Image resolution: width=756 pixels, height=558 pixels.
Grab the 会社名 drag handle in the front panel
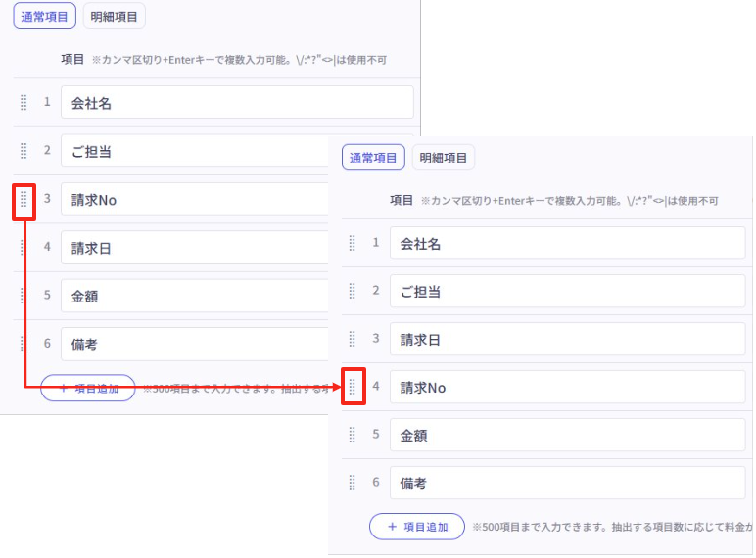click(x=353, y=243)
